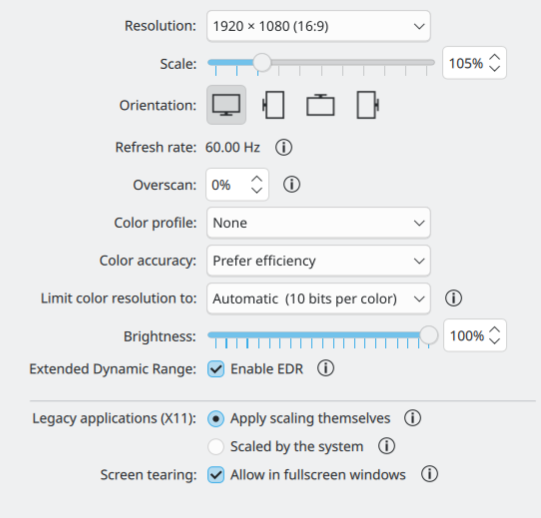Click the Enable EDR info icon
This screenshot has width=541, height=518.
click(x=326, y=368)
